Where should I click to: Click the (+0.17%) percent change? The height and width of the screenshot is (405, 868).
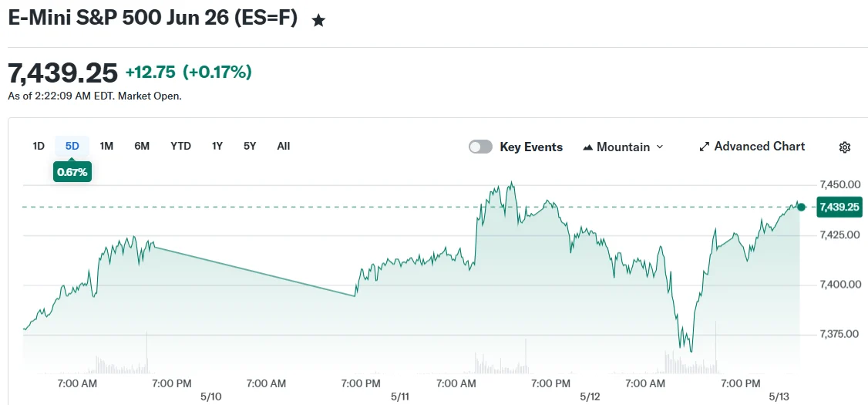(217, 72)
